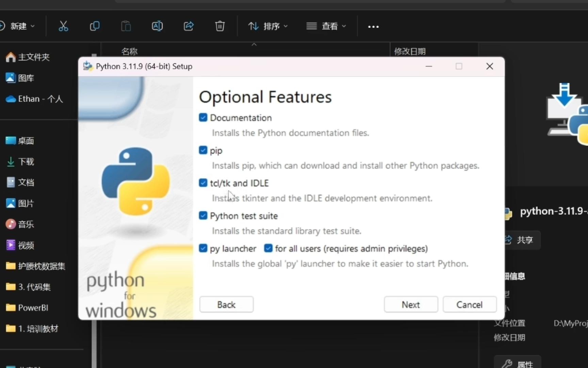Click the Copy icon in Explorer toolbar
The height and width of the screenshot is (368, 588).
click(94, 26)
